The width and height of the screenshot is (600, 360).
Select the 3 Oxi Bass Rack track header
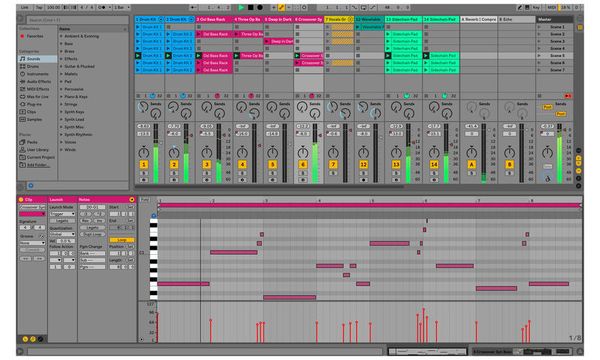pos(214,19)
